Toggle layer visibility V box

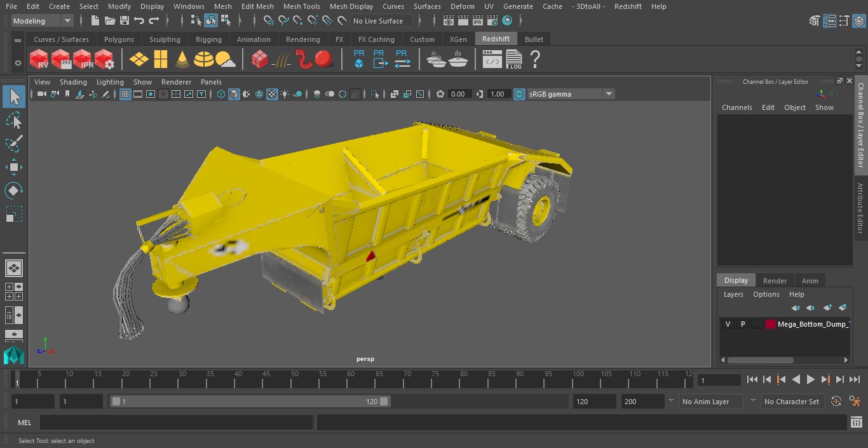click(728, 324)
